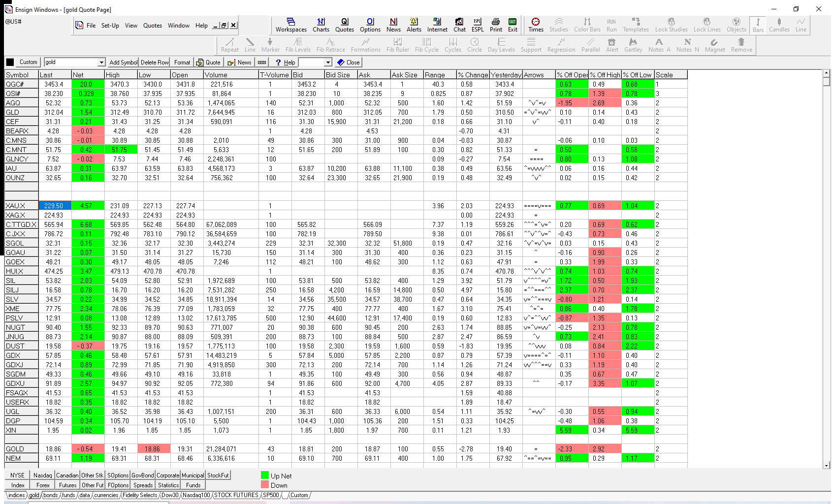Switch to the STOCK FUTURES tab

click(x=236, y=495)
